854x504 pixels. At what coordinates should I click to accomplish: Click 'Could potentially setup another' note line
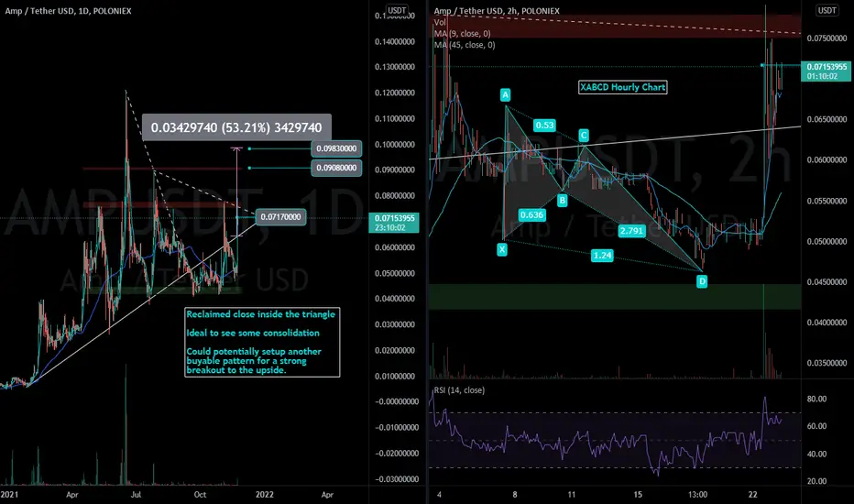(254, 352)
